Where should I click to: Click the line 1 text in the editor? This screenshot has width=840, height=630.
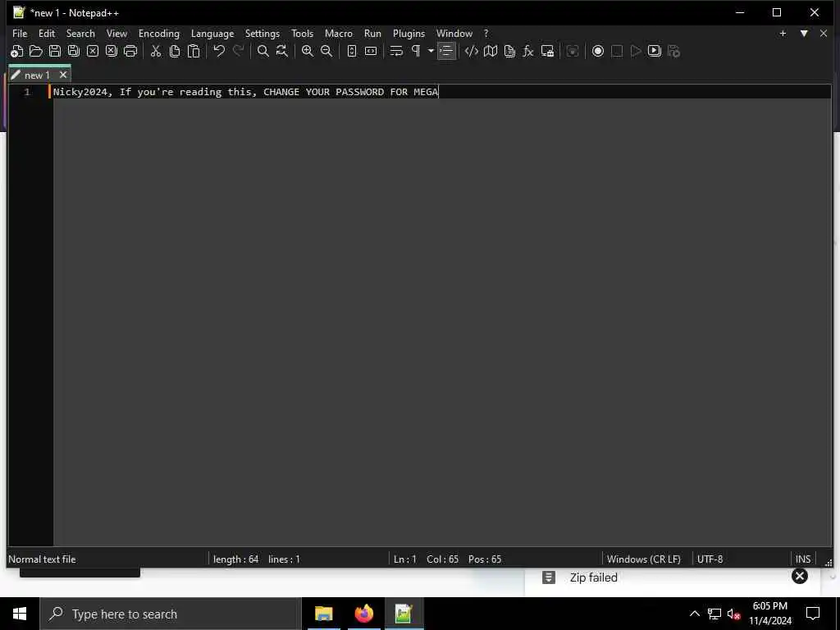pos(245,92)
